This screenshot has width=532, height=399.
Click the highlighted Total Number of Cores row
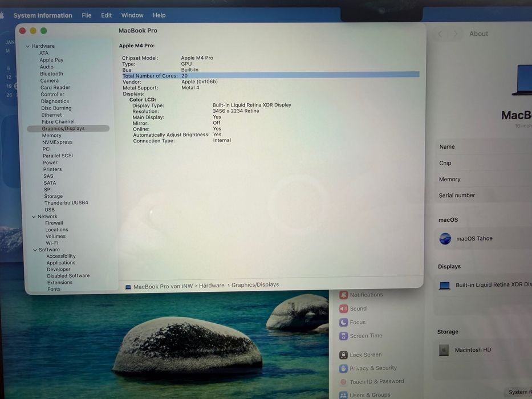pyautogui.click(x=271, y=75)
